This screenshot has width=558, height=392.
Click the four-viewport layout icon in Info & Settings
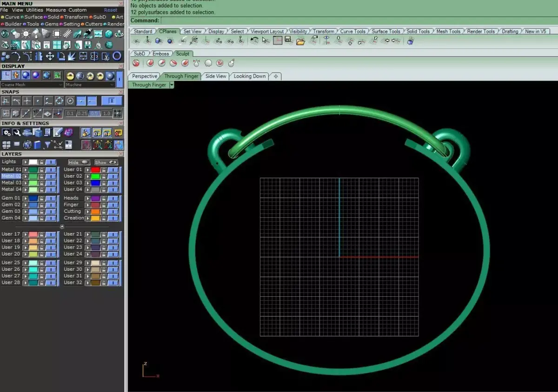pos(7,145)
